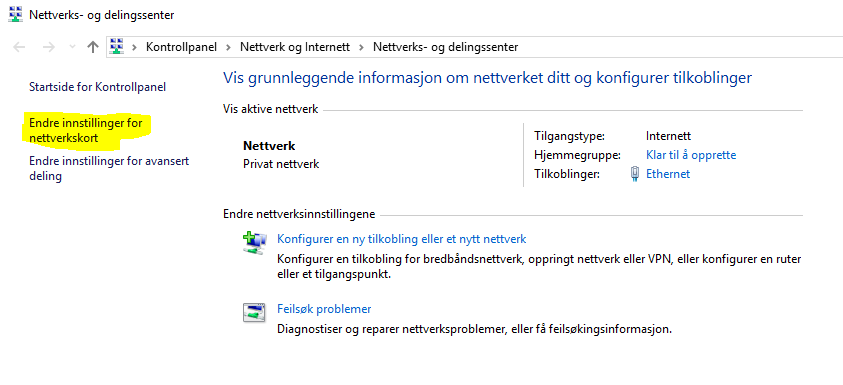Open Endre innstillinger for avansert deling
This screenshot has height=385, width=843.
pos(109,168)
